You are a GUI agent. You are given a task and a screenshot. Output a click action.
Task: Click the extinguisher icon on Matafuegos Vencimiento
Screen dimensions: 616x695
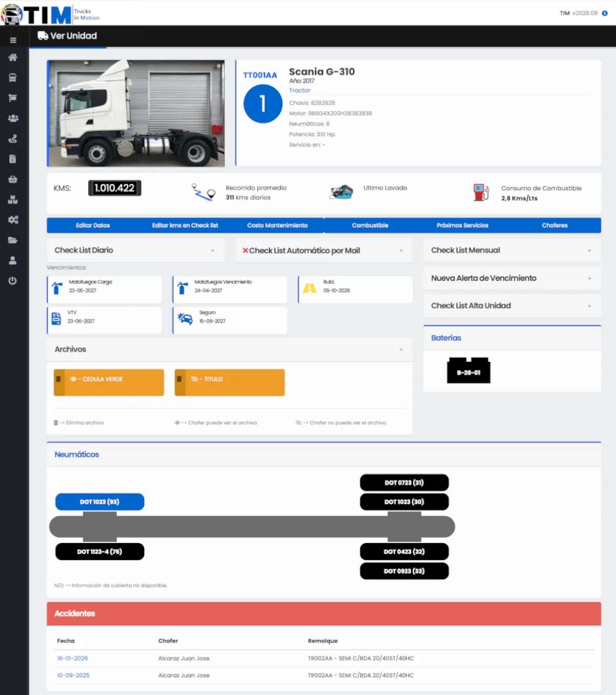click(x=183, y=288)
